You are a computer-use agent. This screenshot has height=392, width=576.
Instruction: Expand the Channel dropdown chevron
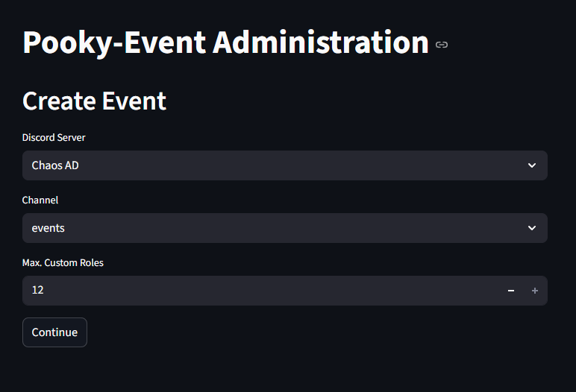[531, 228]
